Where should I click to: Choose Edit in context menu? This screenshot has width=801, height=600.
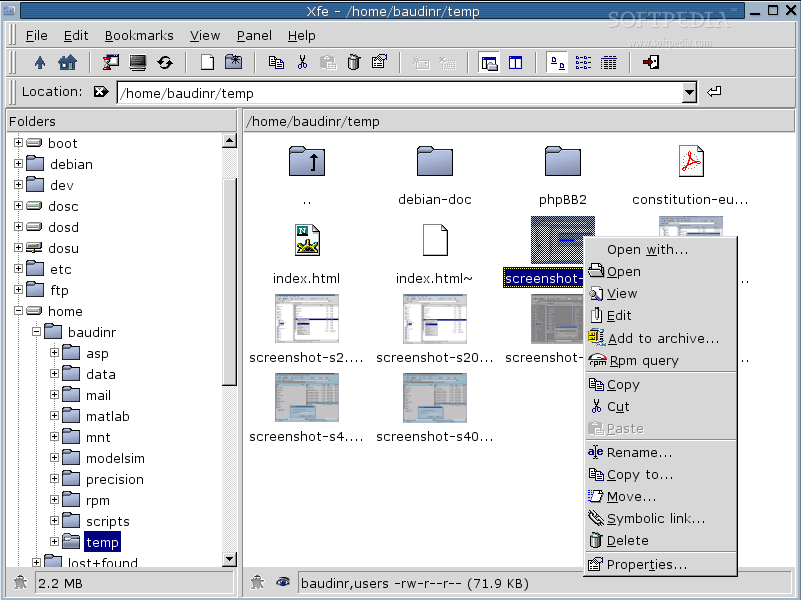(660, 316)
